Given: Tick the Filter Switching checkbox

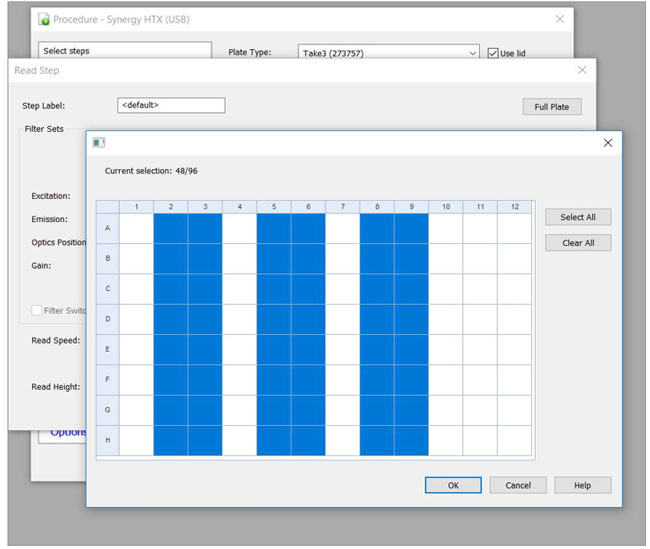Looking at the screenshot, I should (x=37, y=310).
